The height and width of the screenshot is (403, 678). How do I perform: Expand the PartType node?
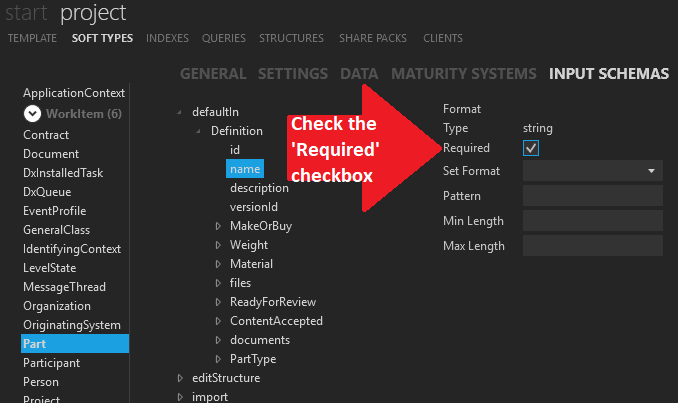(218, 359)
